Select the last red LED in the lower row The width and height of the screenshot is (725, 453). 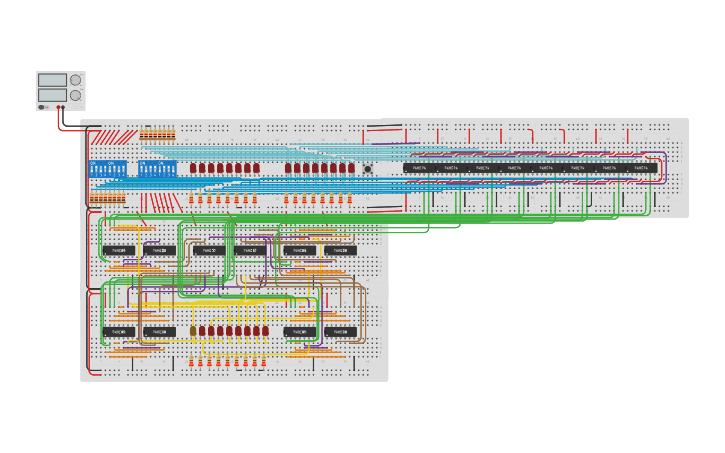(x=265, y=331)
